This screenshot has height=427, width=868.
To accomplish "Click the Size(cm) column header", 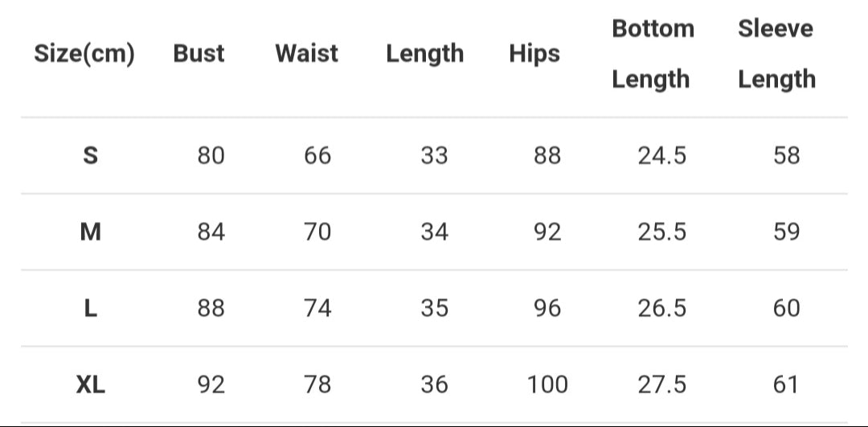I will (84, 54).
